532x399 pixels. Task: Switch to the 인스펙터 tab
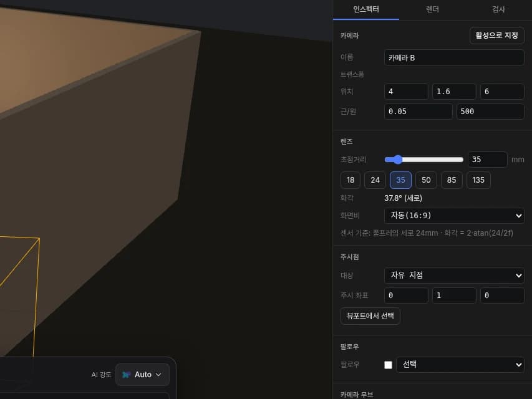click(365, 9)
